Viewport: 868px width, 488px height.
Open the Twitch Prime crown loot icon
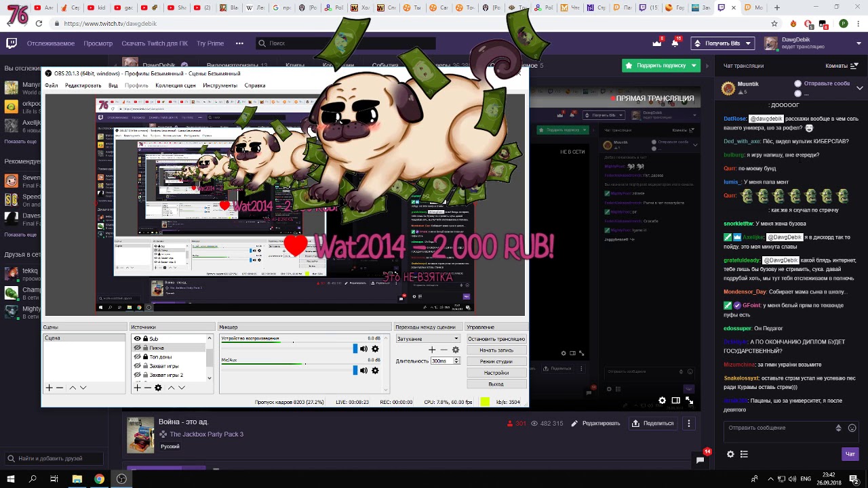(656, 43)
